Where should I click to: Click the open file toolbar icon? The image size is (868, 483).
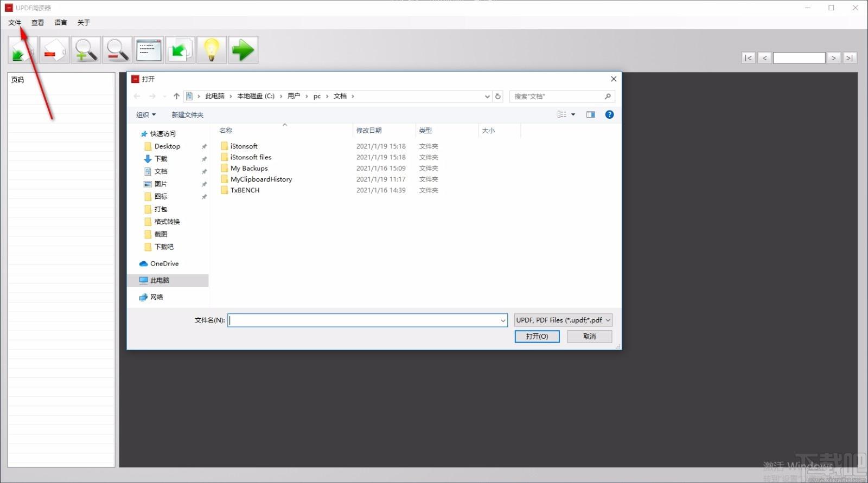pos(23,50)
